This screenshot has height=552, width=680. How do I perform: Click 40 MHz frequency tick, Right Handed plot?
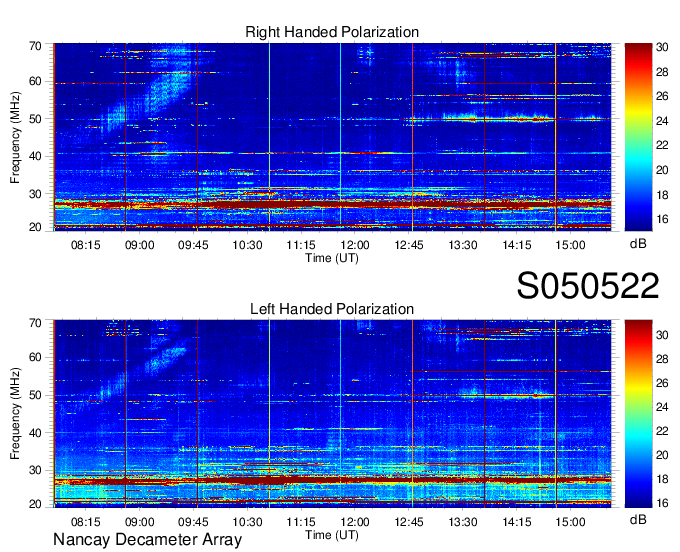(35, 156)
